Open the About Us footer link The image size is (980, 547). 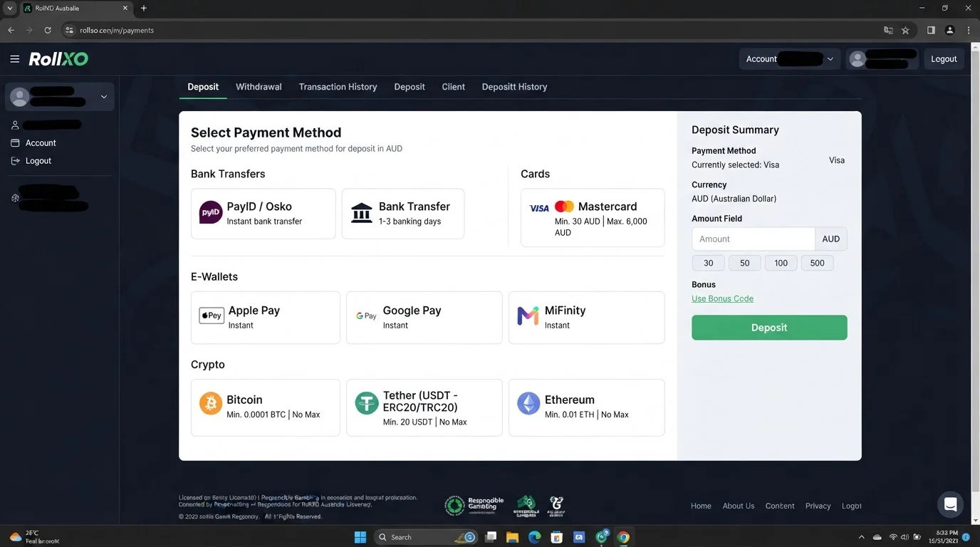click(x=739, y=506)
